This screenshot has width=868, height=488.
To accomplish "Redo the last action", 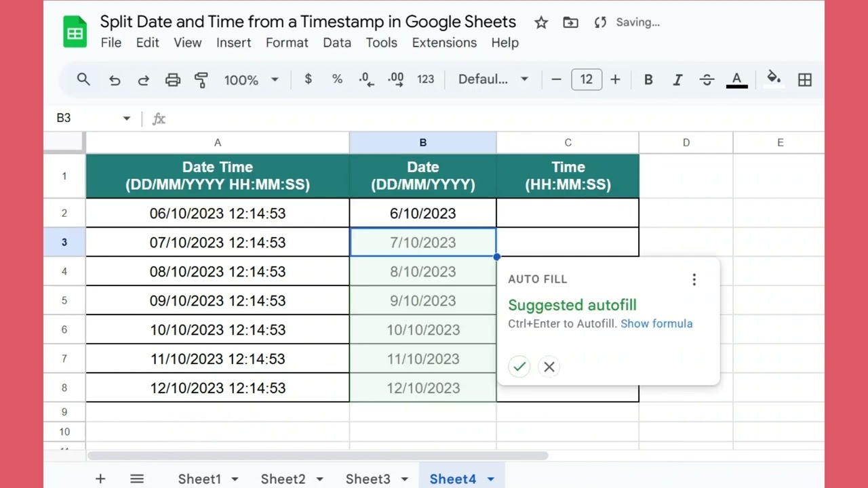I will coord(144,80).
